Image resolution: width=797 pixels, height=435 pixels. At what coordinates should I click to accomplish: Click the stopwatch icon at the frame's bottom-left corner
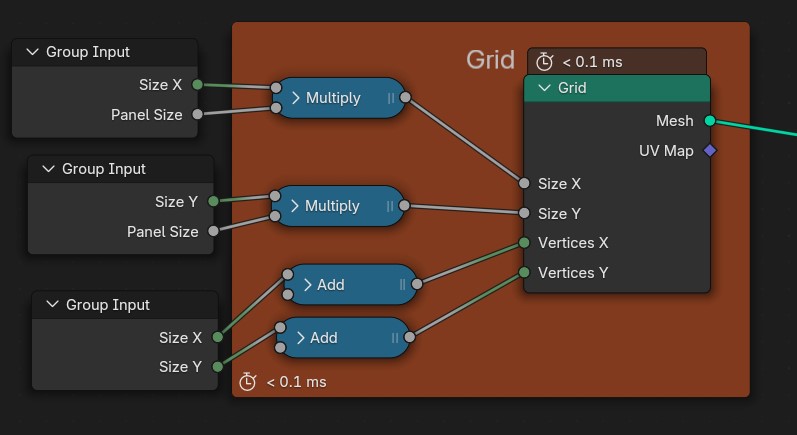248,382
